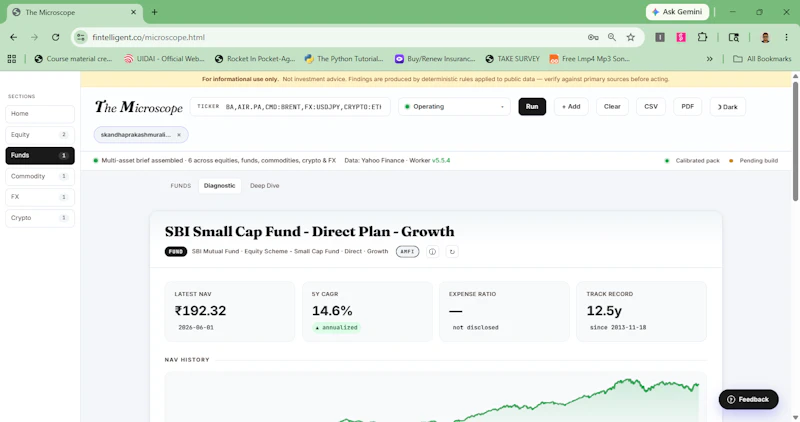
Task: Show more bookmarks with double chevron
Action: 709,59
